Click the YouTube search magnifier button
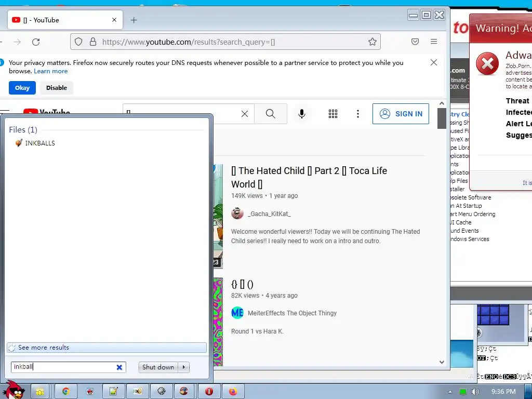This screenshot has height=399, width=532. tap(270, 114)
